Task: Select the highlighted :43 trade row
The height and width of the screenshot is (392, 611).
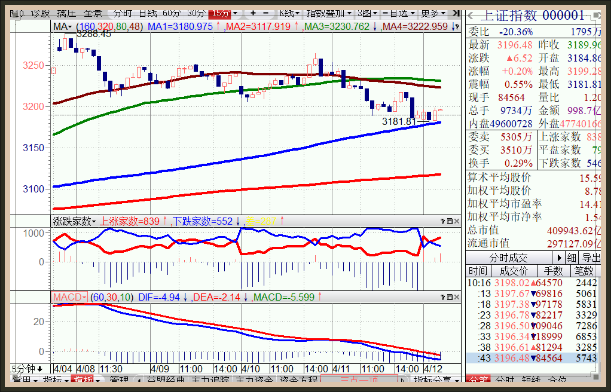Action: (532, 358)
